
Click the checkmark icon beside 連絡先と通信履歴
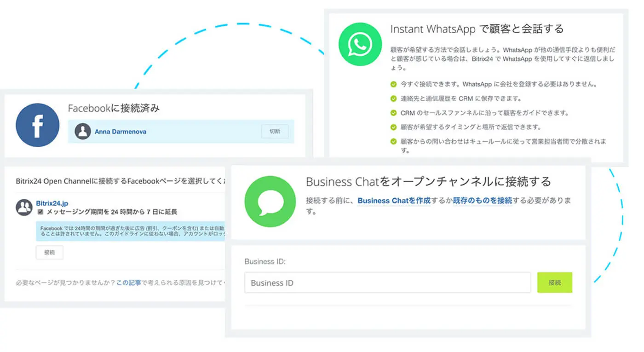point(393,98)
